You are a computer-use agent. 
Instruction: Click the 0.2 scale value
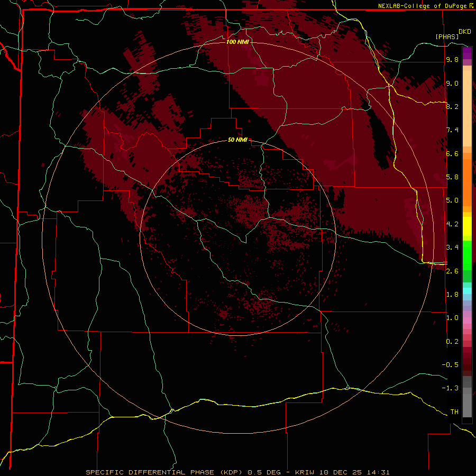coord(452,342)
